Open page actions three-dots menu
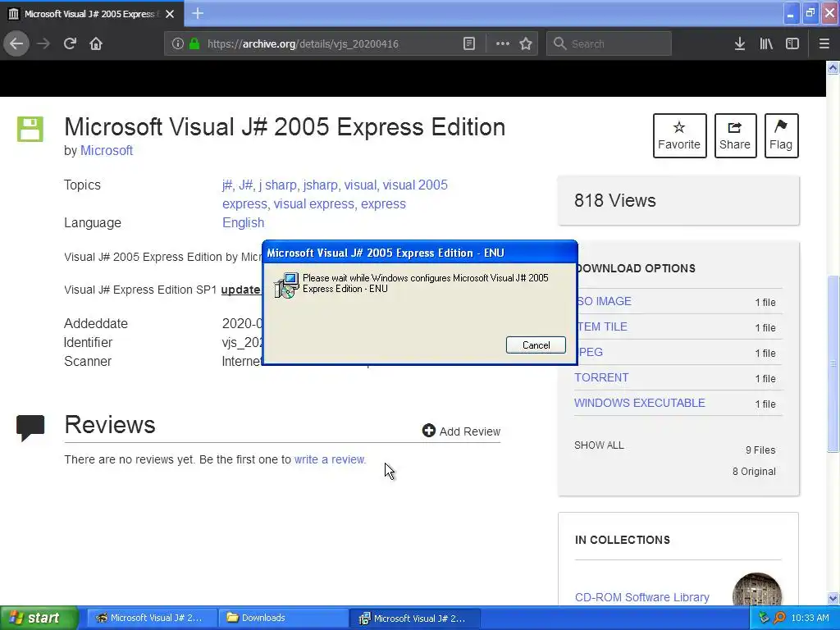Viewport: 840px width, 630px height. click(x=503, y=43)
